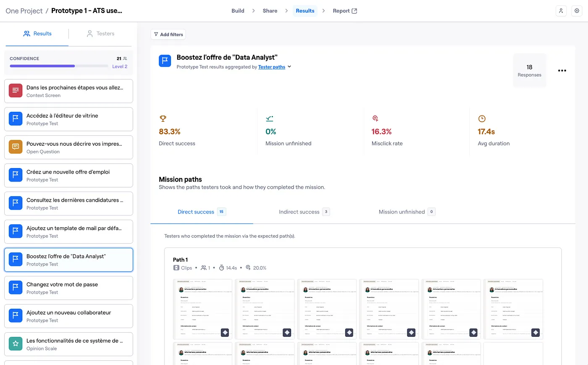588x365 pixels.
Task: Click flag icon of 'Accédez à l'éditeur de vitrine'
Action: pyautogui.click(x=16, y=119)
